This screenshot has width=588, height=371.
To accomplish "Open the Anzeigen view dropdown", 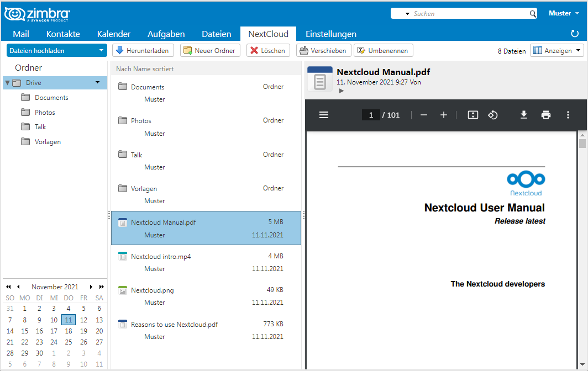I will (x=557, y=51).
